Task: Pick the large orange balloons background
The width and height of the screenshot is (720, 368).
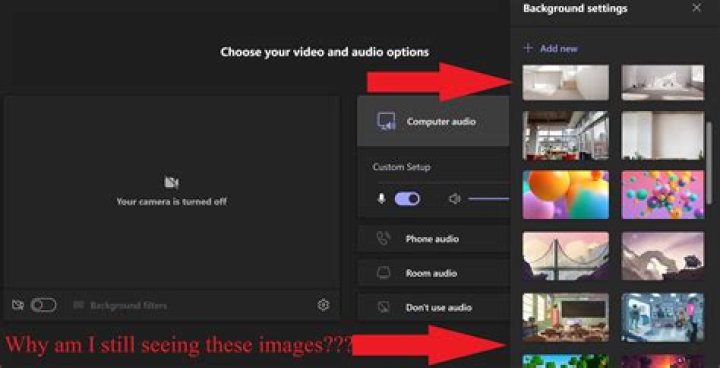Action: pyautogui.click(x=566, y=195)
